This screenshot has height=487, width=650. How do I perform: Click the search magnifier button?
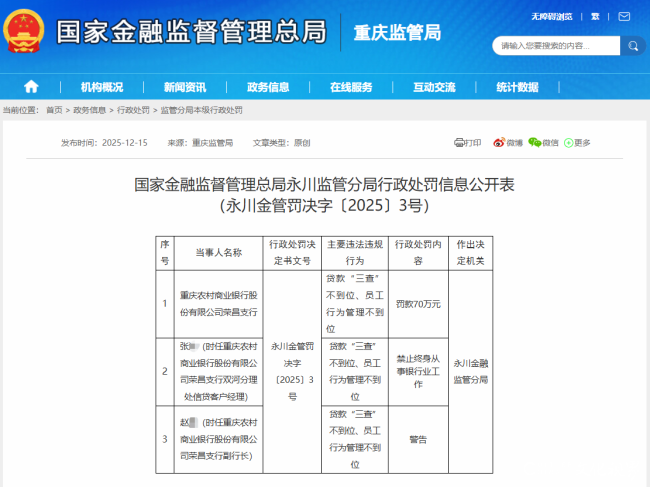click(x=633, y=46)
